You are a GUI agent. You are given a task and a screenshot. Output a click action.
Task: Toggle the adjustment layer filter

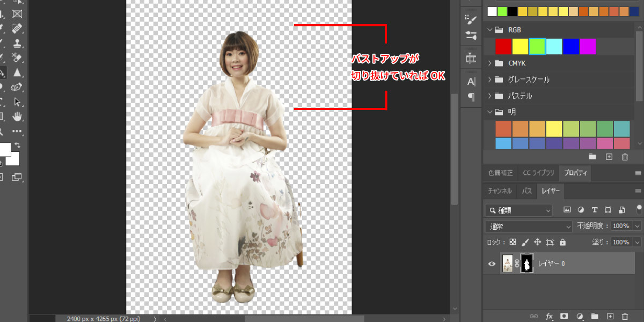[581, 210]
